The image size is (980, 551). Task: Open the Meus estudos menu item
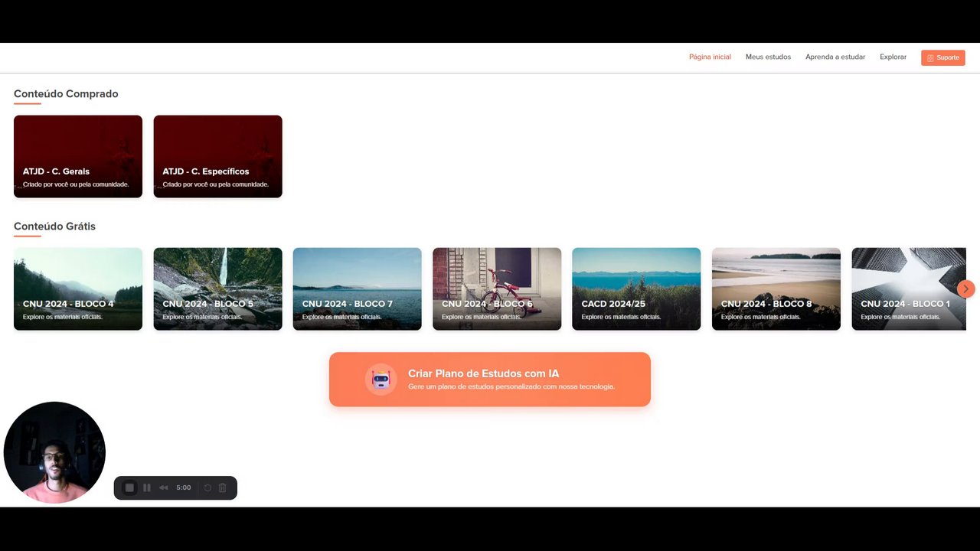[x=768, y=57]
